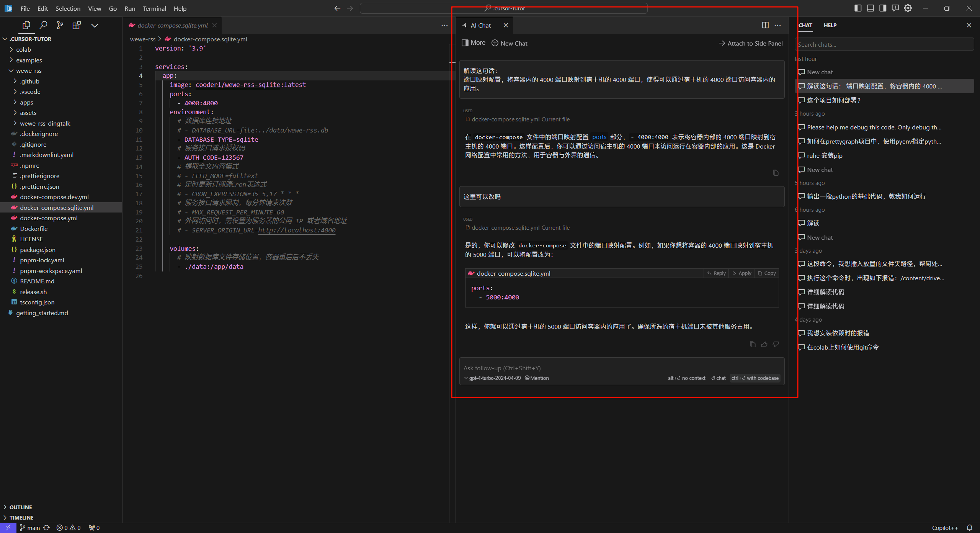
Task: Click thumbs down on the last response
Action: pyautogui.click(x=776, y=344)
